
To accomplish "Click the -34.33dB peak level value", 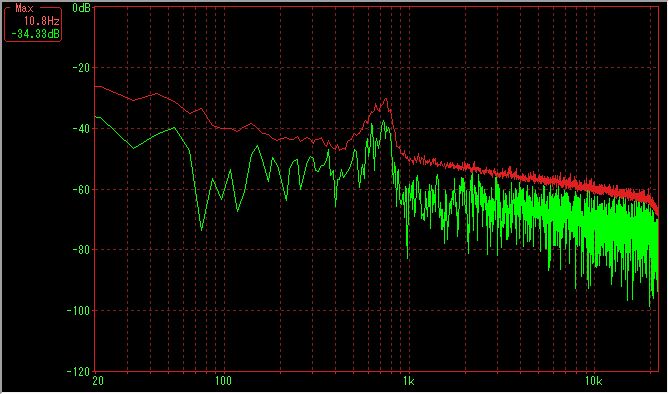I will coord(35,34).
